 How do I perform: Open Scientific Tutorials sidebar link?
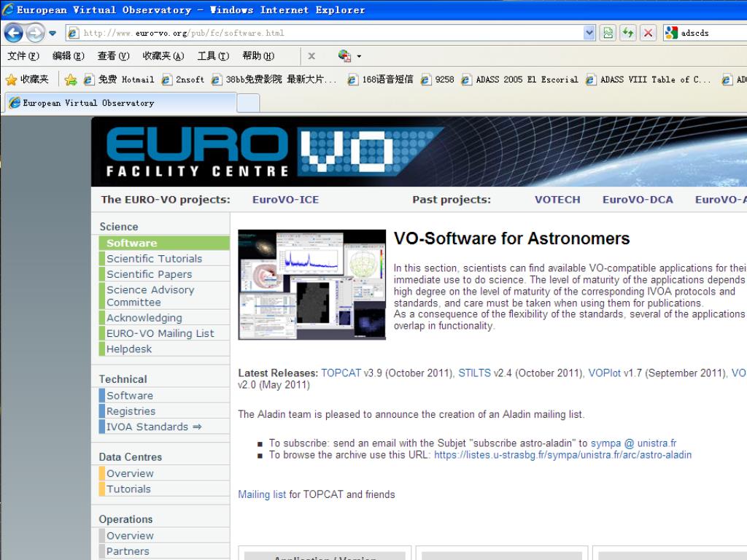click(155, 259)
